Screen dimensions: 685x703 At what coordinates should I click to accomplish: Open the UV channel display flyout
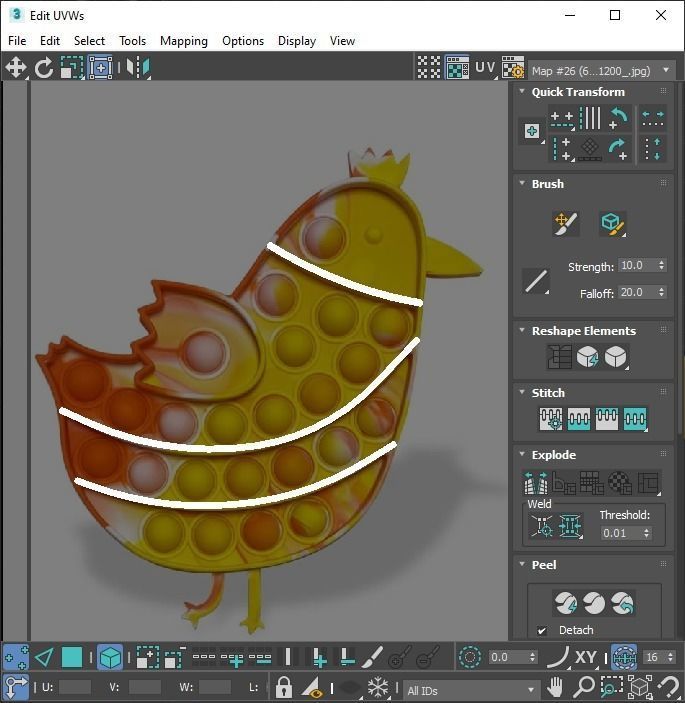click(x=486, y=68)
